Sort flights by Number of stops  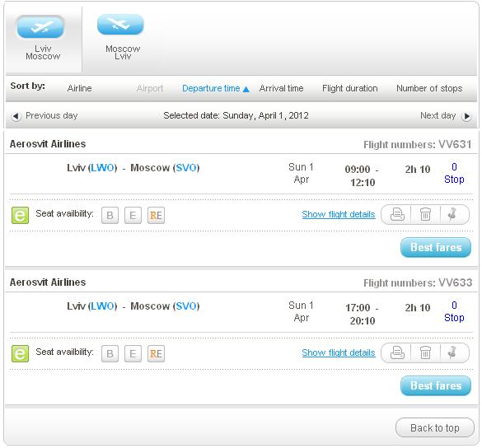(x=429, y=88)
